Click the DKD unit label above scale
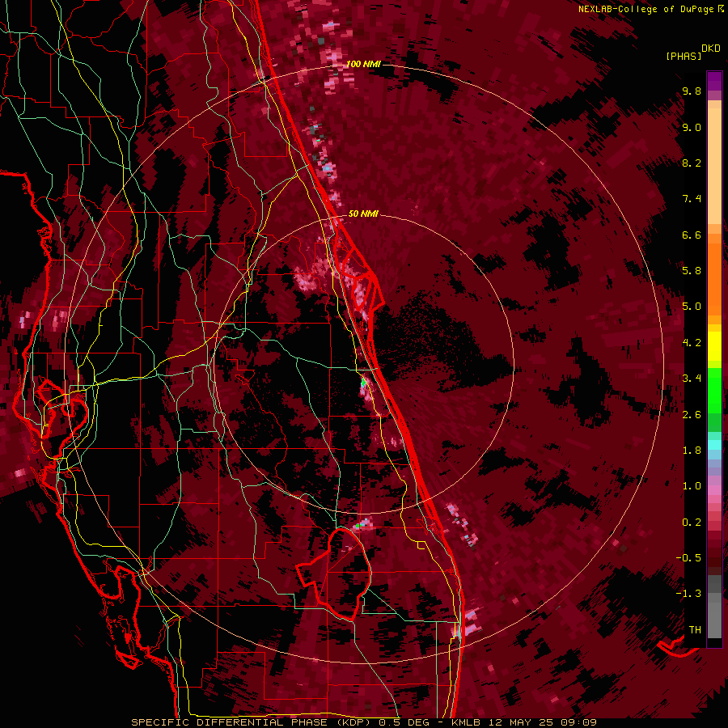The width and height of the screenshot is (728, 728). tap(710, 49)
